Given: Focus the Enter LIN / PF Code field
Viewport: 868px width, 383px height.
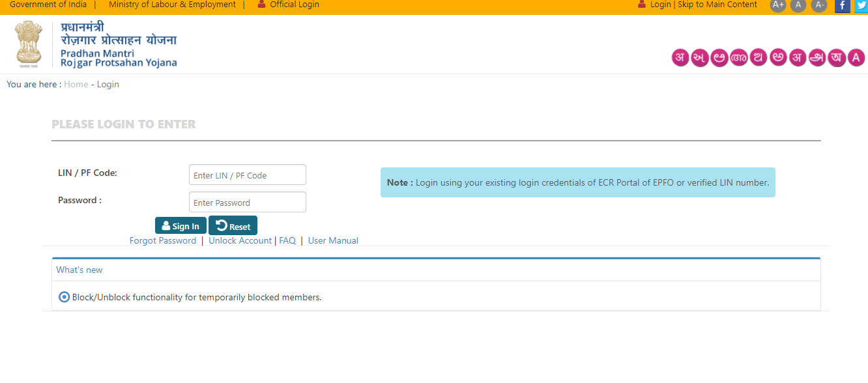Looking at the screenshot, I should click(x=248, y=175).
